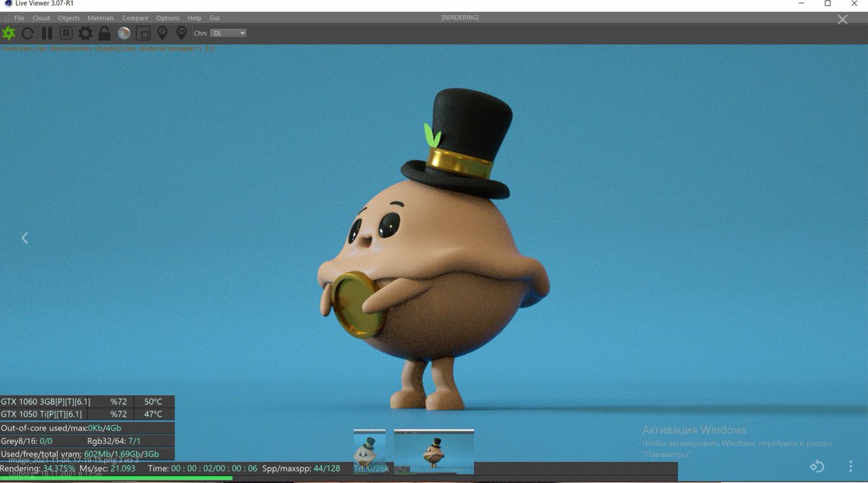Select the focus picker pin icon
The width and height of the screenshot is (868, 483).
point(162,33)
